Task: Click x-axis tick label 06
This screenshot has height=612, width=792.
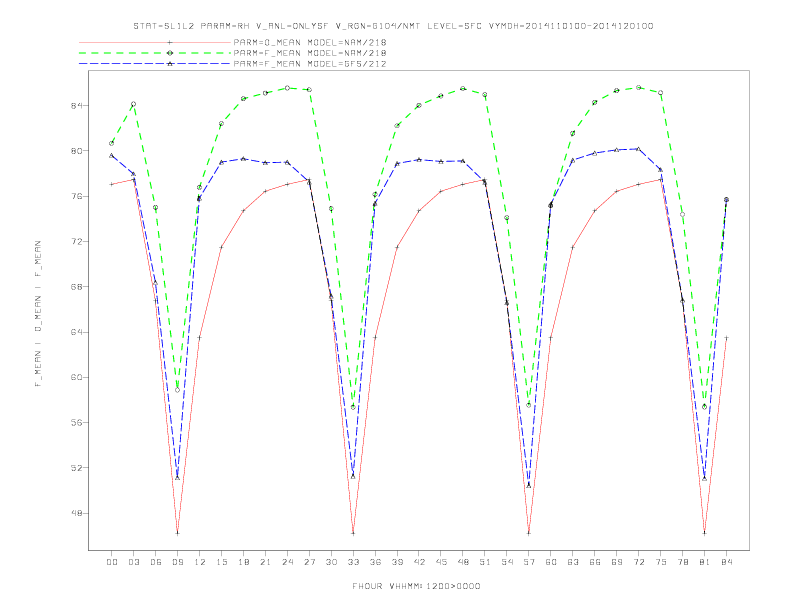Action: (x=156, y=562)
